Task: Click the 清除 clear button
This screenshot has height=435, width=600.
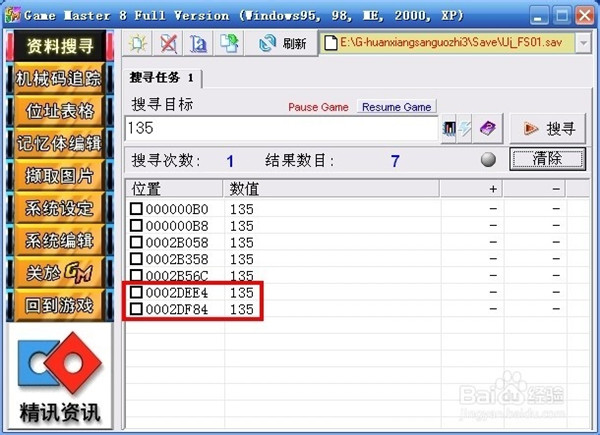Action: click(x=548, y=159)
